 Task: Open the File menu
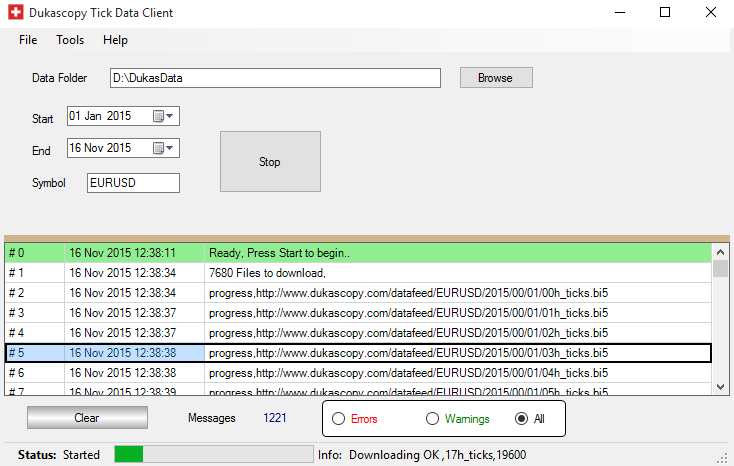(28, 40)
